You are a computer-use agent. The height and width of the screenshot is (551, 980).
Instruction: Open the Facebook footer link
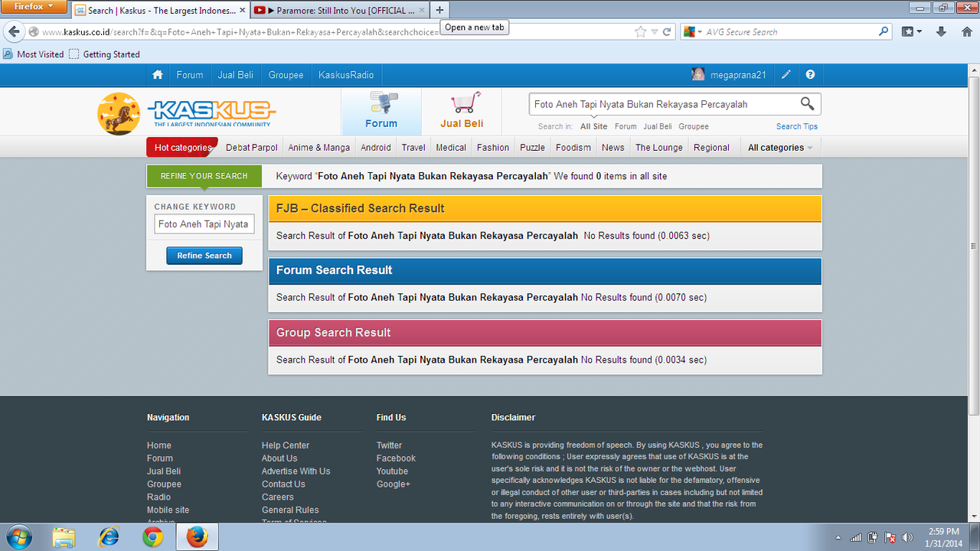(396, 458)
